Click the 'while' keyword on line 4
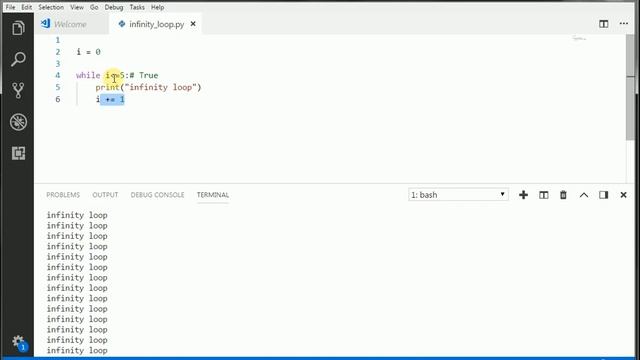This screenshot has height=360, width=640. pos(88,75)
